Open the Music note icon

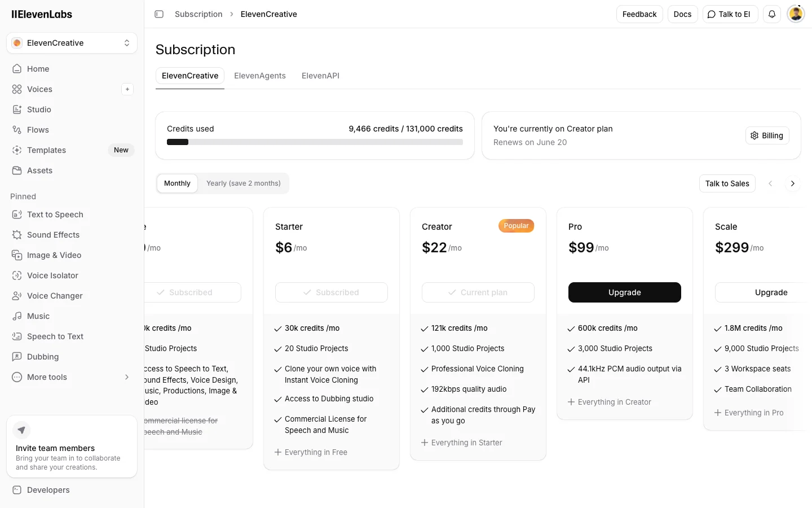(x=17, y=316)
